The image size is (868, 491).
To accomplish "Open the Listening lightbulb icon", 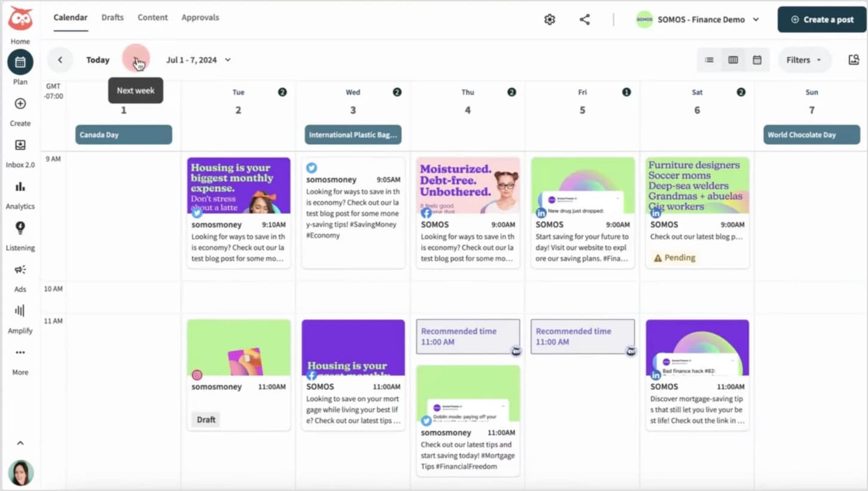I will pos(20,228).
